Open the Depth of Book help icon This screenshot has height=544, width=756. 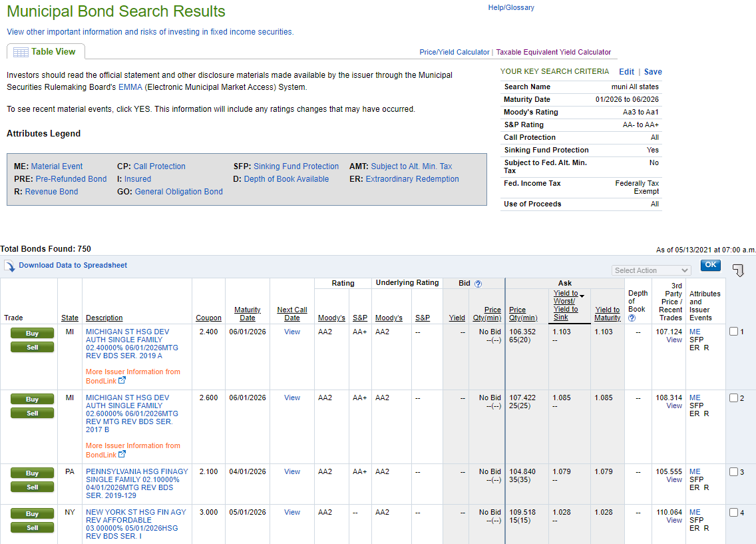tap(632, 318)
